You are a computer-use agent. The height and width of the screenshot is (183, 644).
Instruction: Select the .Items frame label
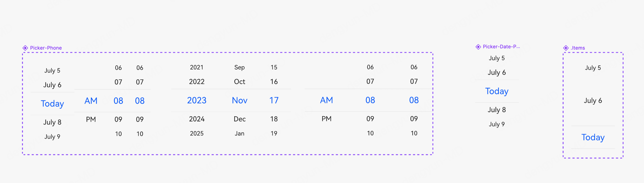tap(578, 48)
